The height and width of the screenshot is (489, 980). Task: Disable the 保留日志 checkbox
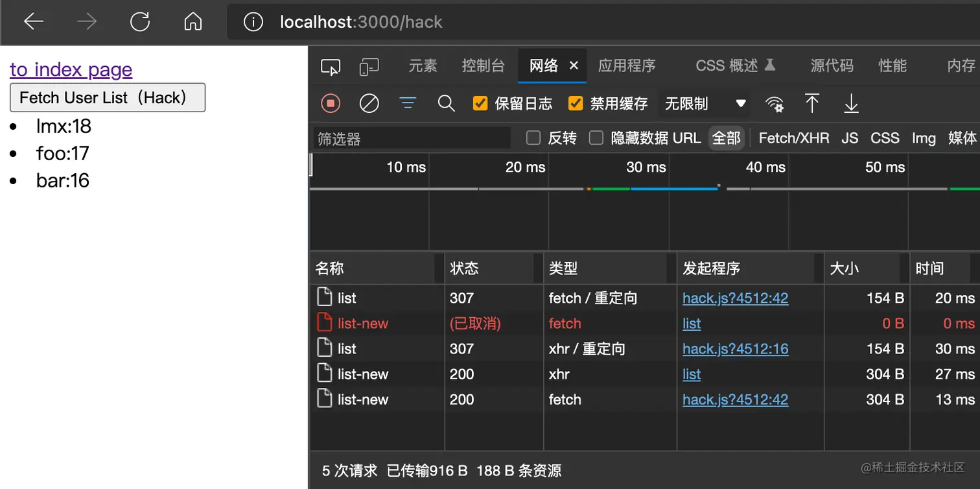480,103
